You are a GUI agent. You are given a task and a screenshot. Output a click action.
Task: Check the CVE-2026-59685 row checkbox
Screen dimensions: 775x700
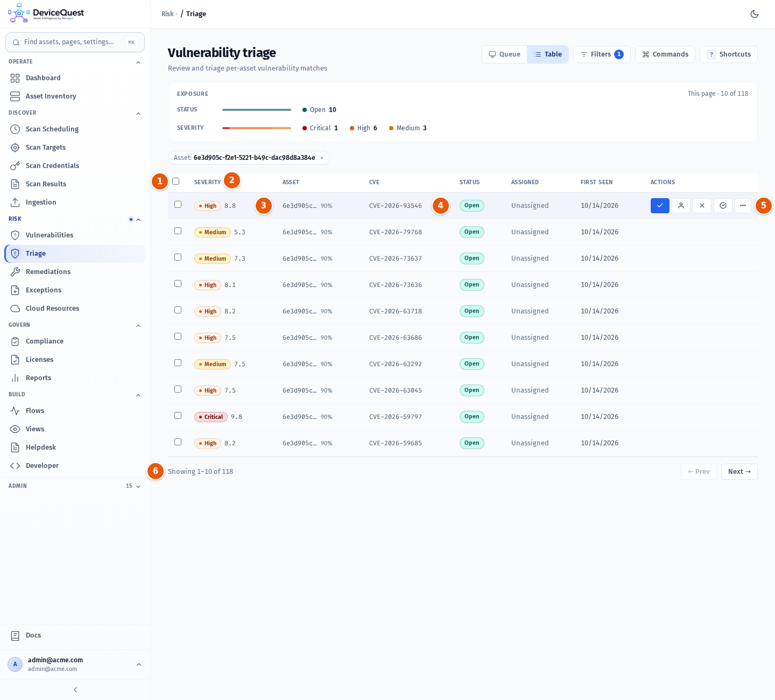(x=178, y=442)
